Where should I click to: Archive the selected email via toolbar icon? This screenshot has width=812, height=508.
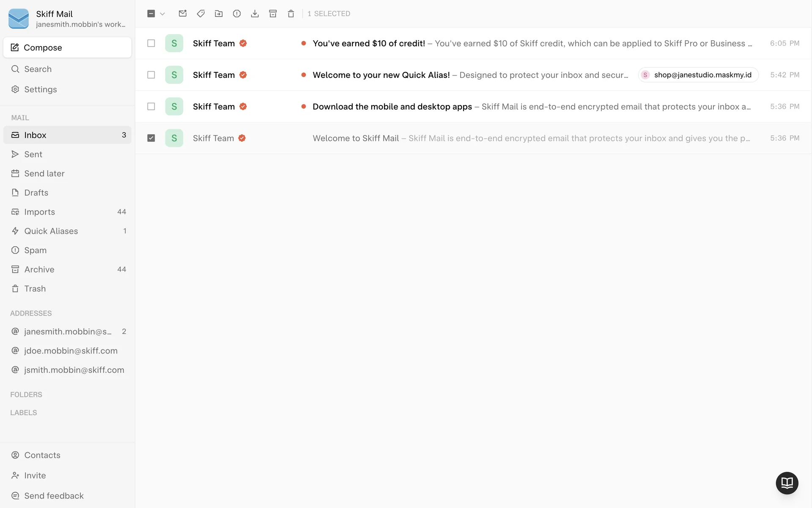(273, 14)
